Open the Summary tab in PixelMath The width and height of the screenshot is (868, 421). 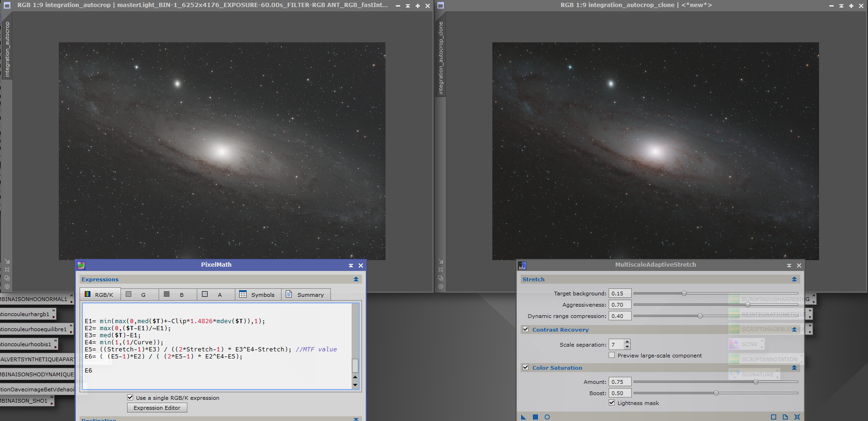click(305, 294)
